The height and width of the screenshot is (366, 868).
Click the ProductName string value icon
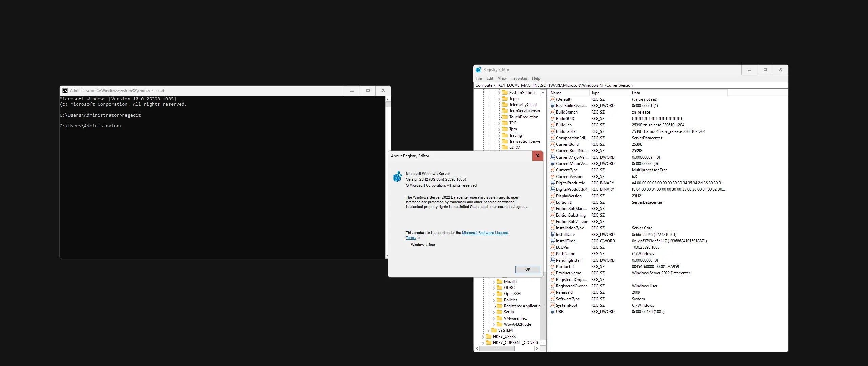tap(552, 273)
